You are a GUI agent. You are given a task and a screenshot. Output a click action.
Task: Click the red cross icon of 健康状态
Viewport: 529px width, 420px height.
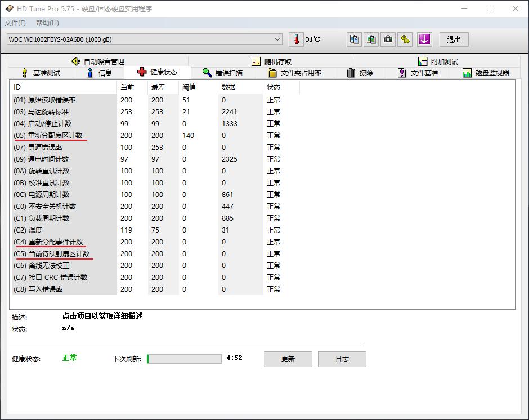(142, 72)
